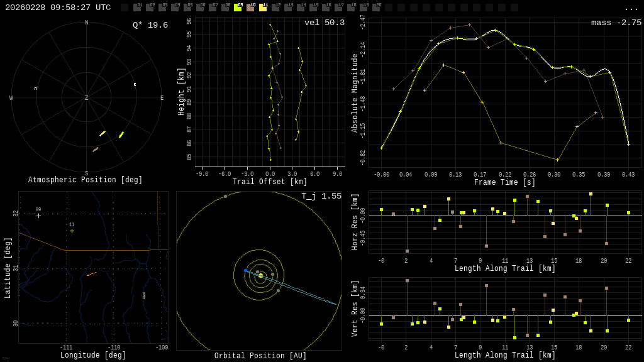Select the station 20 square in top bar
Screen dimensions: 644x362
376,8
